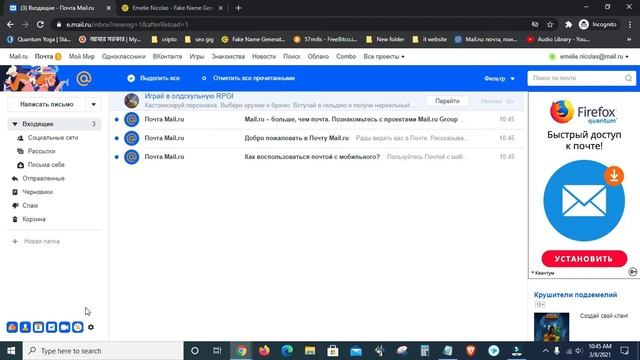Open Одноклассники in top navigation
Viewport: 640px width, 360px height.
tap(124, 57)
